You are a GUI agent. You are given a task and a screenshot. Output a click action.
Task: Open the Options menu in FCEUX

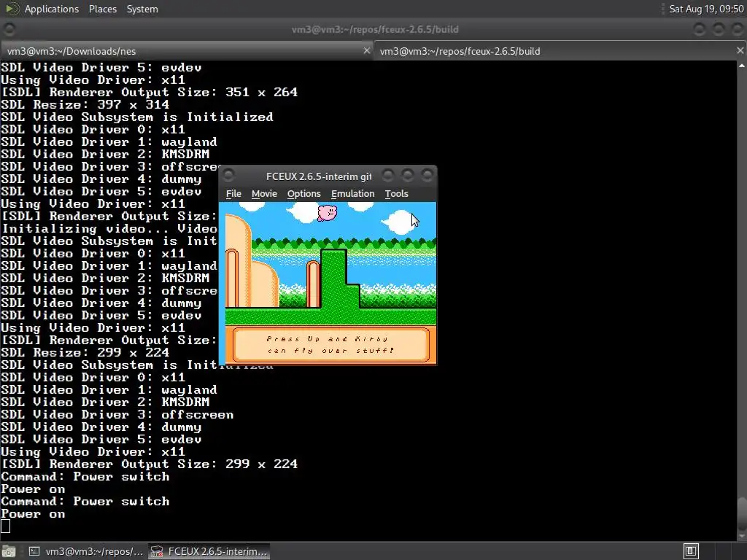click(304, 194)
